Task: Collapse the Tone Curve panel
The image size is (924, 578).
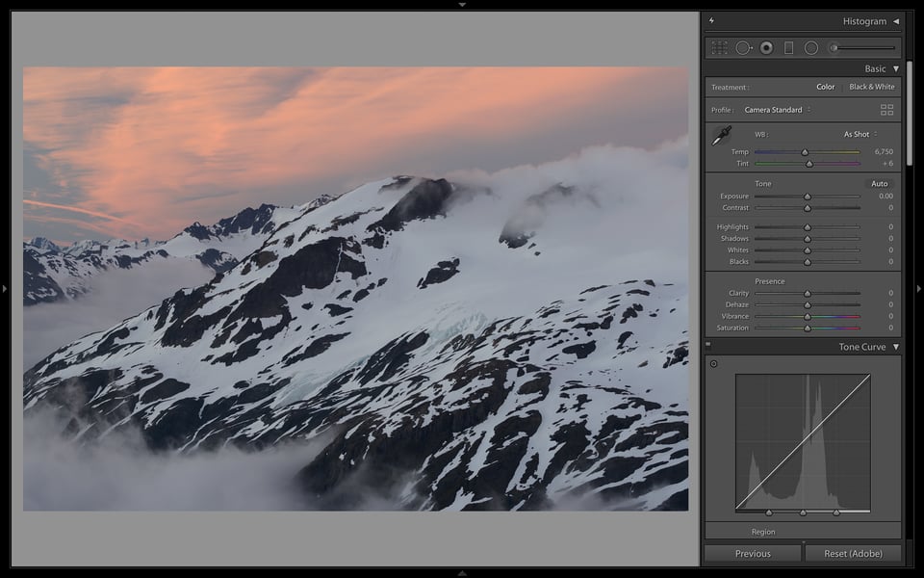Action: point(896,347)
